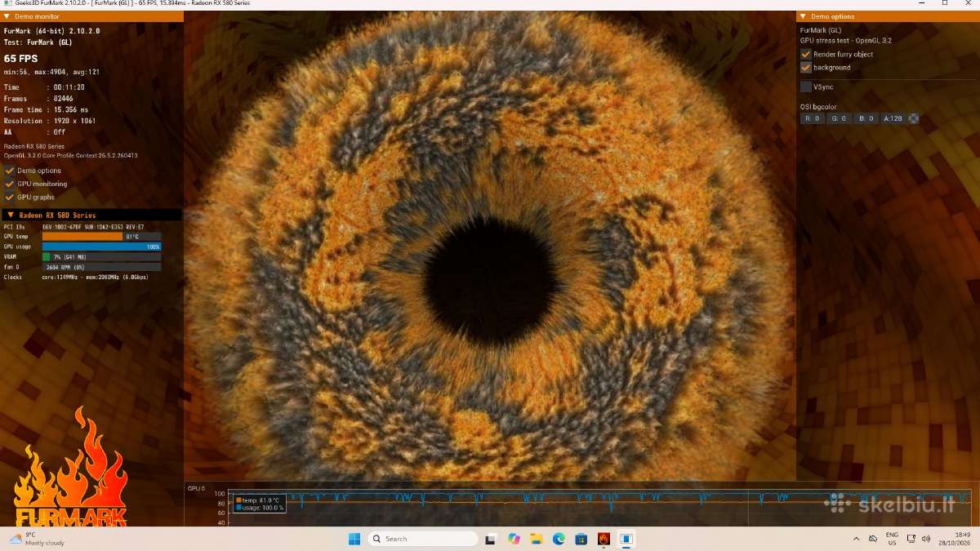Uncheck the GPU monitoring checkbox

coord(10,184)
